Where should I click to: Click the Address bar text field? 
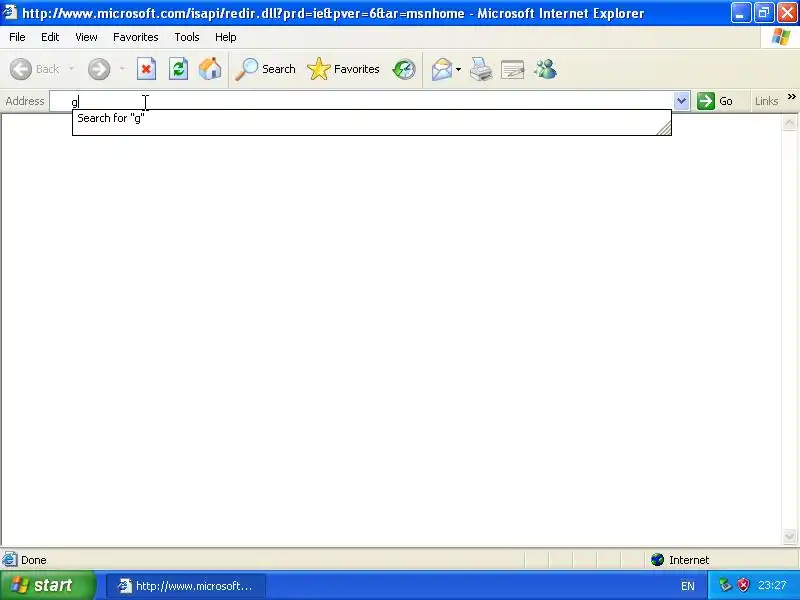[x=362, y=101]
